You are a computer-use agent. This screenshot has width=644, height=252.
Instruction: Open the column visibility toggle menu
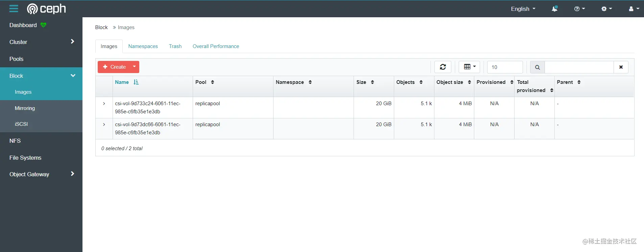tap(470, 67)
